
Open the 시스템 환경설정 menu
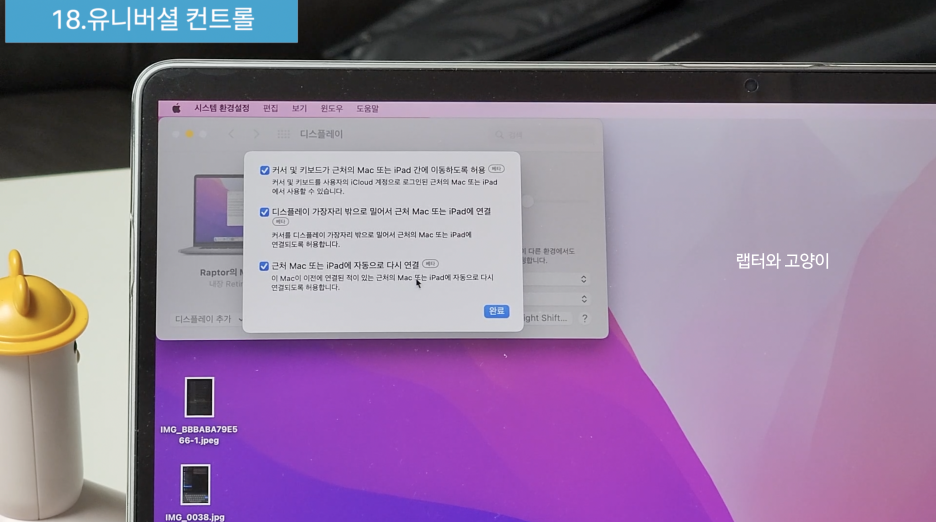[x=221, y=108]
